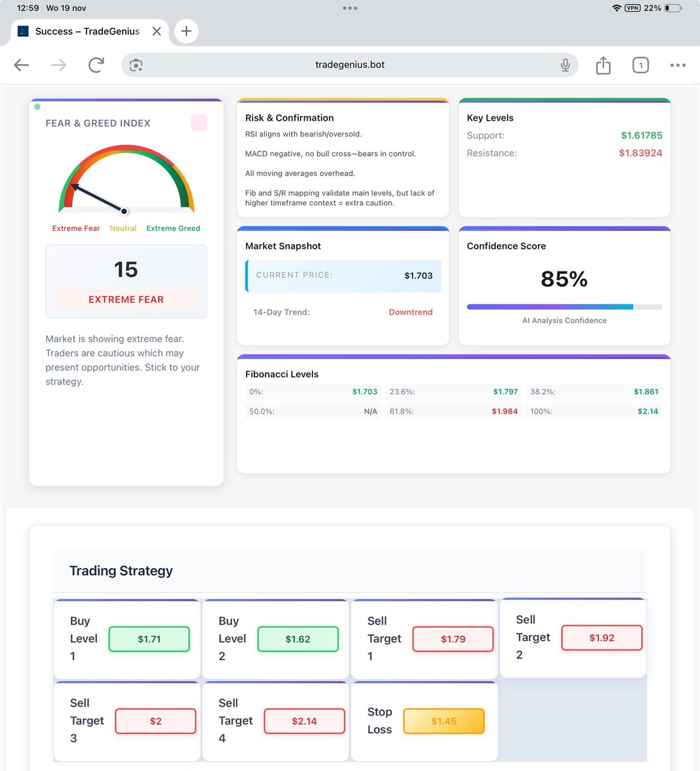Click the 12:59 clock in status bar
Image resolution: width=700 pixels, height=771 pixels.
[28, 8]
